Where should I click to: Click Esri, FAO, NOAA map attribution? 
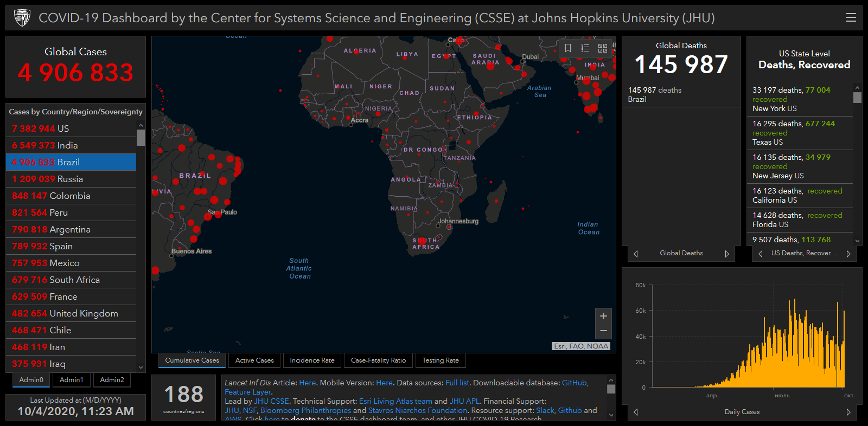[582, 346]
